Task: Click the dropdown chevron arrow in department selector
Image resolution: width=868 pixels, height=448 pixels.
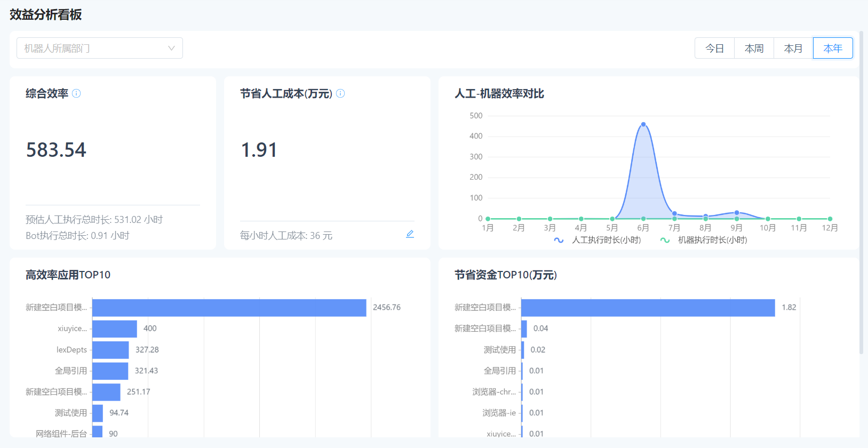Action: (x=171, y=48)
